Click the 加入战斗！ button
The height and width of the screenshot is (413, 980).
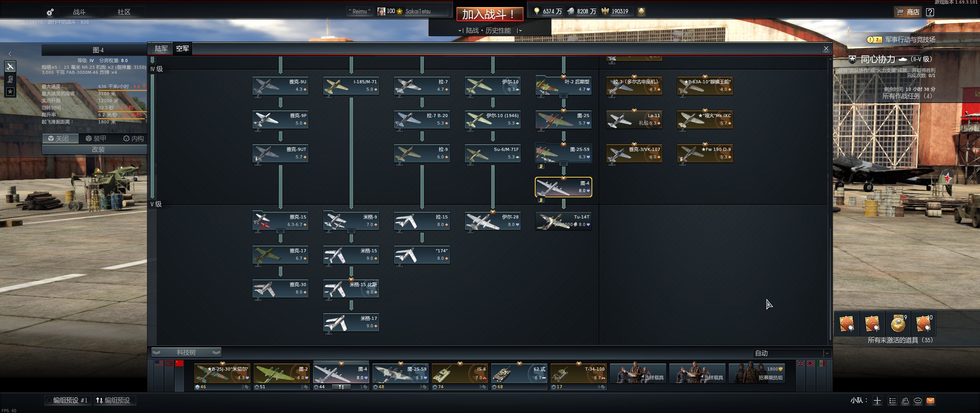[x=490, y=15]
